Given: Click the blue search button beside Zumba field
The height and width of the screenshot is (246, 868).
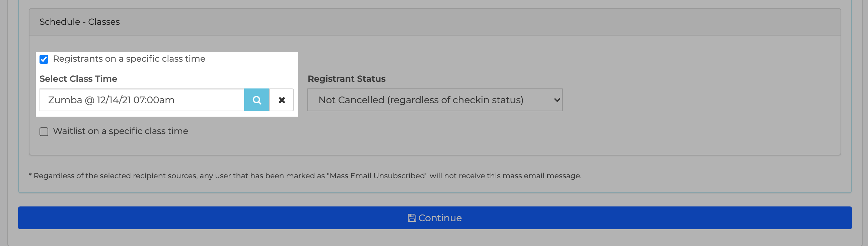Looking at the screenshot, I should click(257, 100).
